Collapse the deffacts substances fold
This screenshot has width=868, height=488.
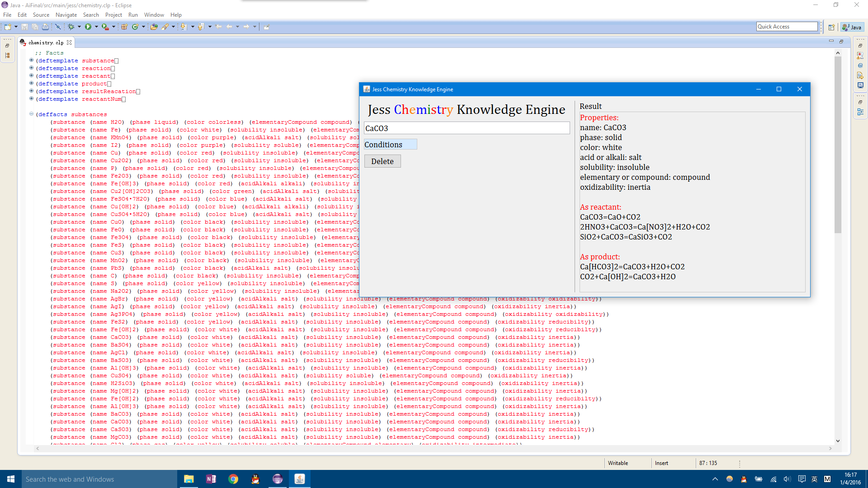click(x=31, y=114)
